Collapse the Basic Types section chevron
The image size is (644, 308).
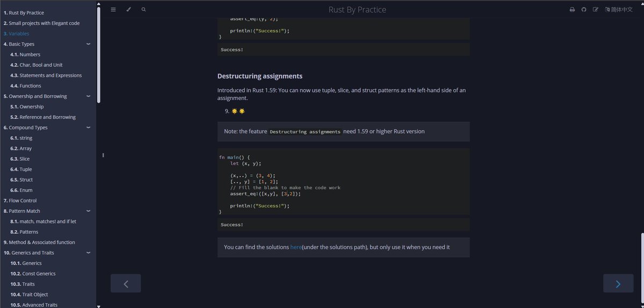point(88,44)
